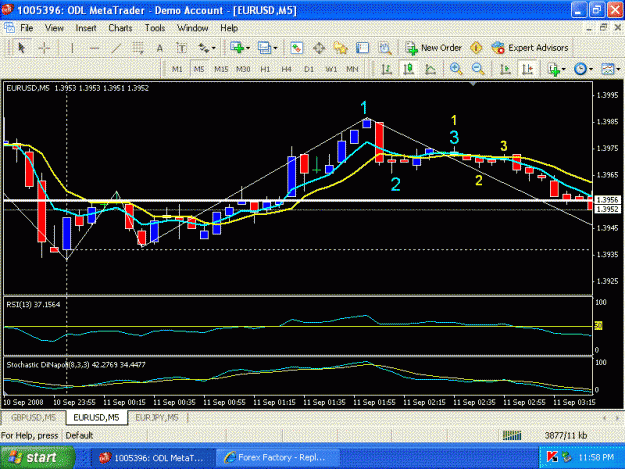
Task: Switch to M1 timeframe
Action: coord(177,69)
